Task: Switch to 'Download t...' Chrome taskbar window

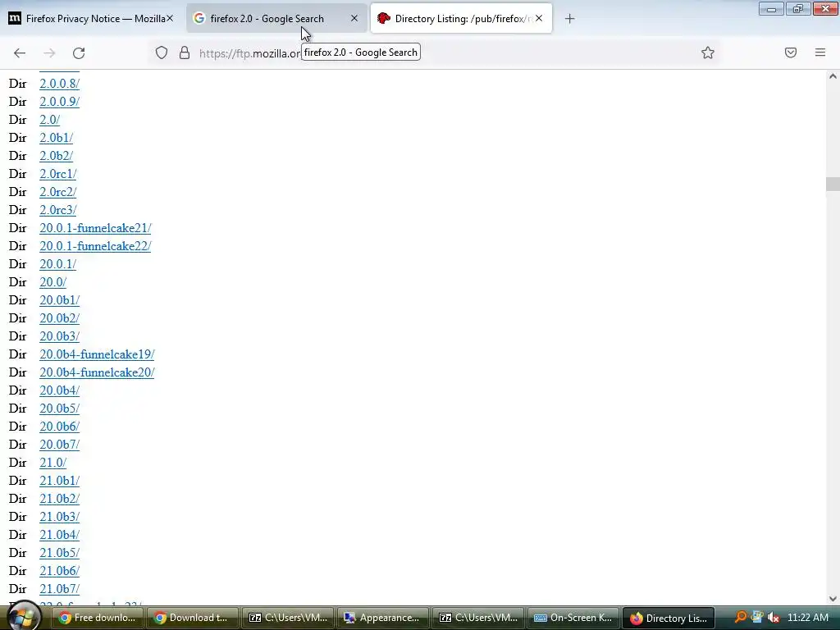Action: click(192, 618)
